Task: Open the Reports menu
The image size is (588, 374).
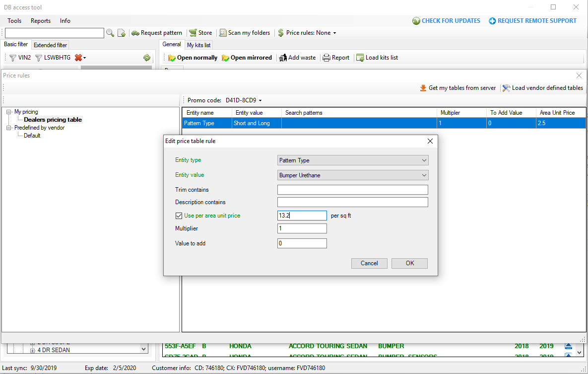Action: (41, 21)
